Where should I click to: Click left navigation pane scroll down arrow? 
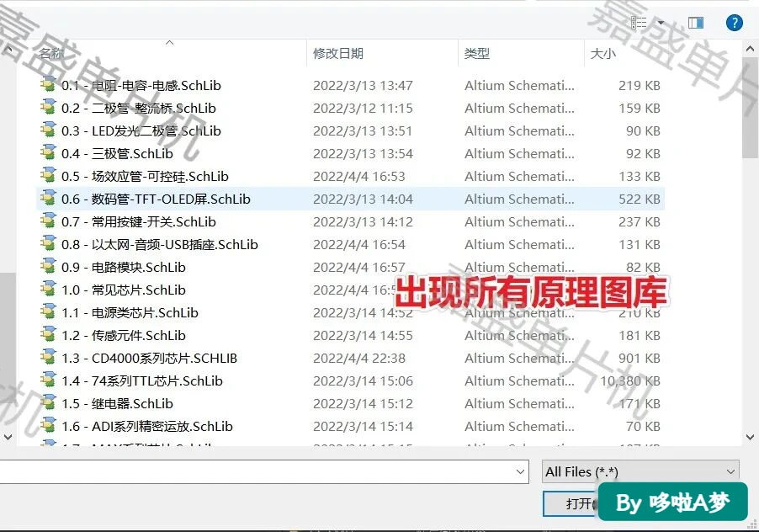[x=8, y=437]
